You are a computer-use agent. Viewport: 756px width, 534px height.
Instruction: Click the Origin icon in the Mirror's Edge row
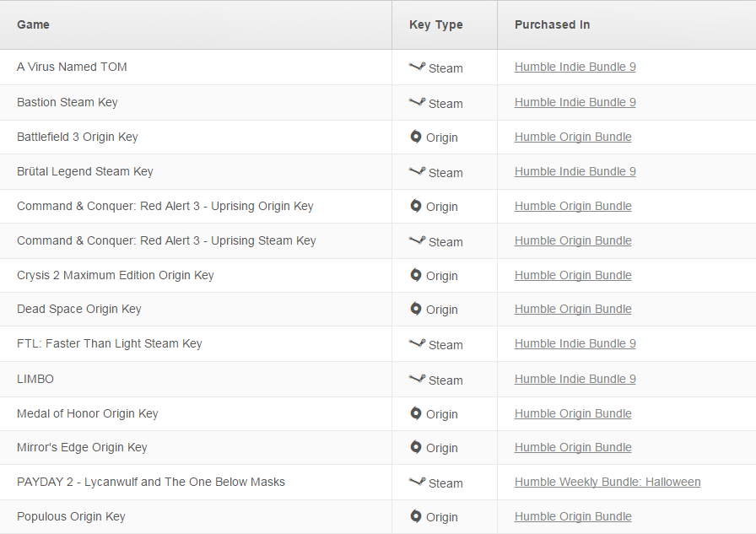pyautogui.click(x=416, y=447)
